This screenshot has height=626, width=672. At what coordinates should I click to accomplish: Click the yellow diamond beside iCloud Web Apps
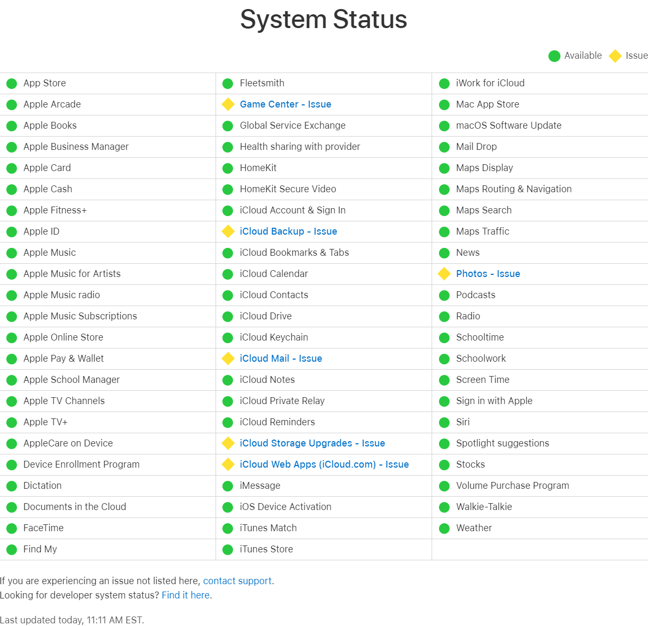click(228, 464)
